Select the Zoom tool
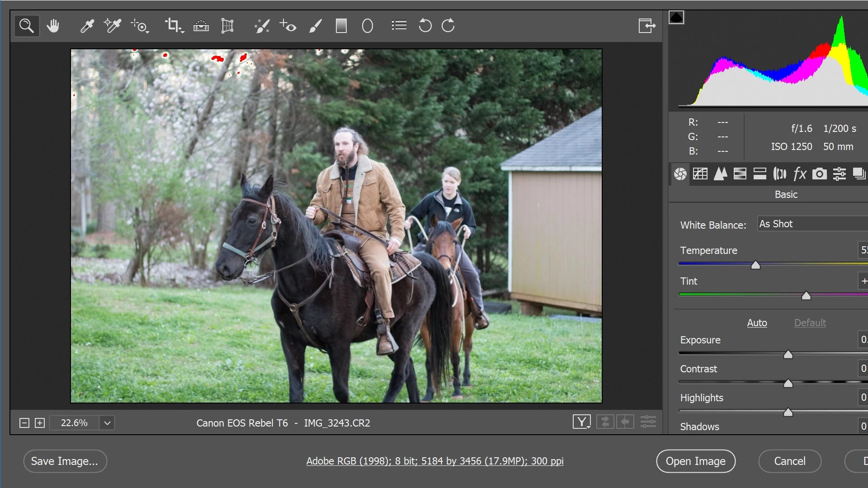 tap(26, 26)
